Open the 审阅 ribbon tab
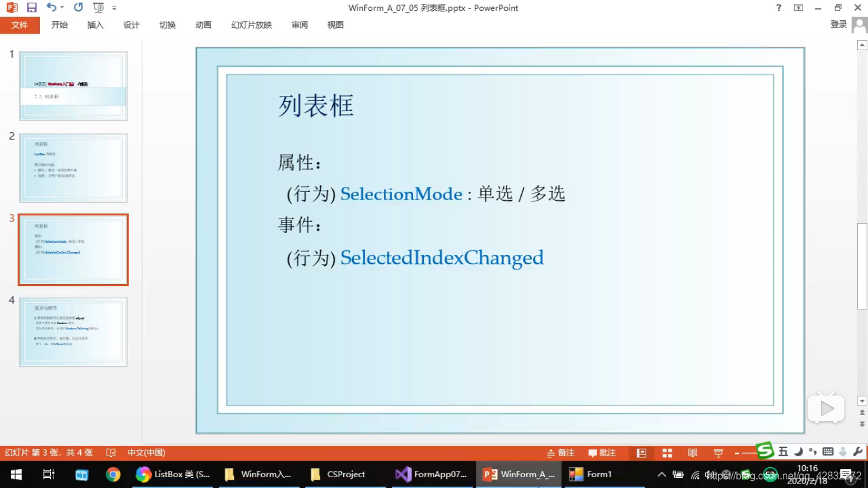The width and height of the screenshot is (868, 488). 300,25
